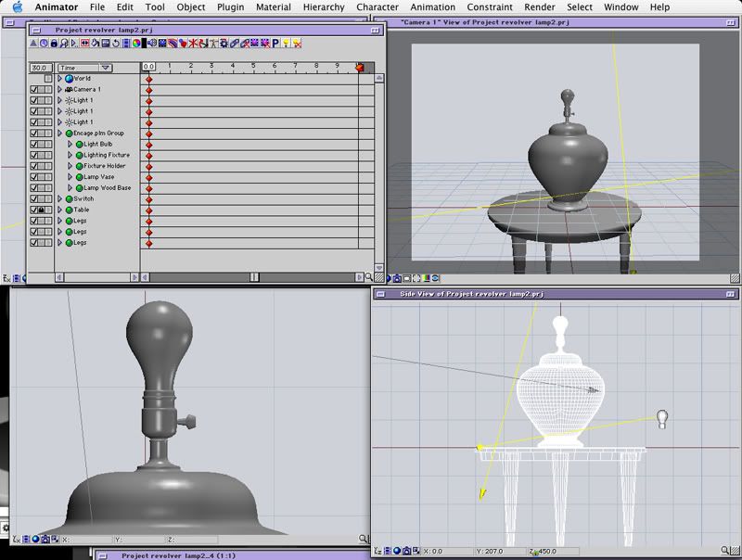Click the magnifier icon in project window corner

coord(369,276)
